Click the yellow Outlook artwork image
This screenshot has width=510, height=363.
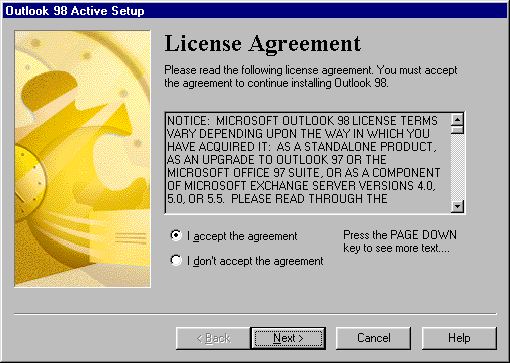click(x=82, y=159)
